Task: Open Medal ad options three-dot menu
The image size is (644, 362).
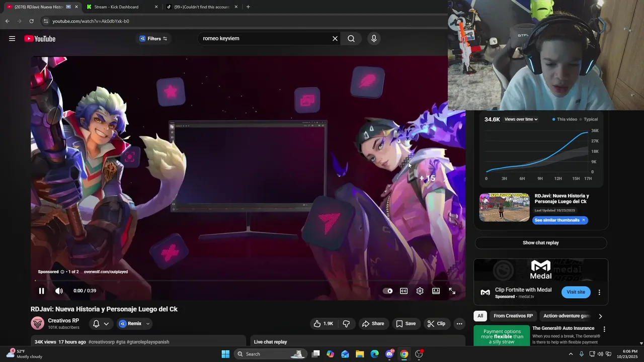Action: [599, 292]
